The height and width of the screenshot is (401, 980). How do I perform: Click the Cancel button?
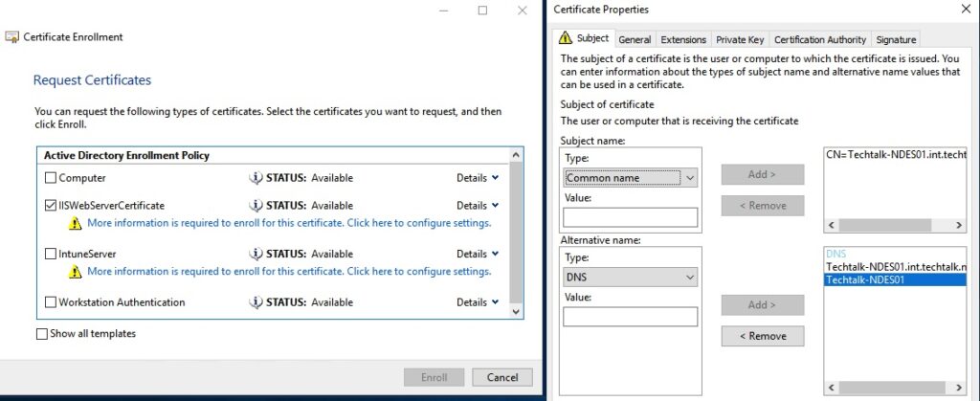pos(502,377)
